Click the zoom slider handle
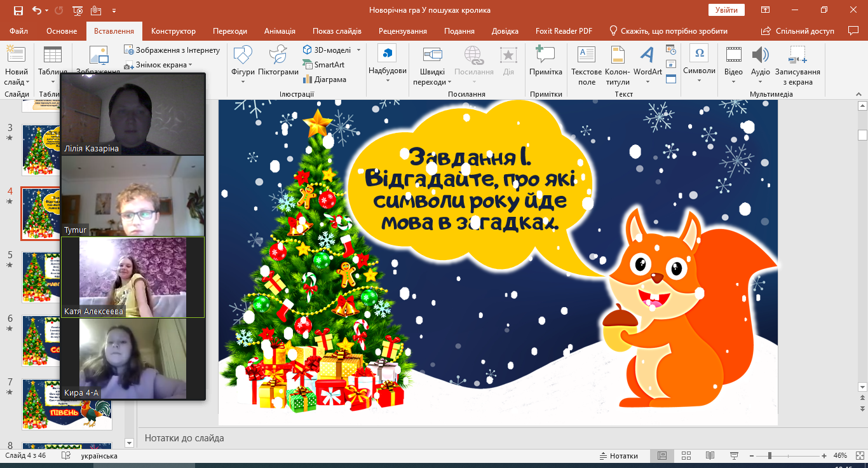 click(770, 456)
